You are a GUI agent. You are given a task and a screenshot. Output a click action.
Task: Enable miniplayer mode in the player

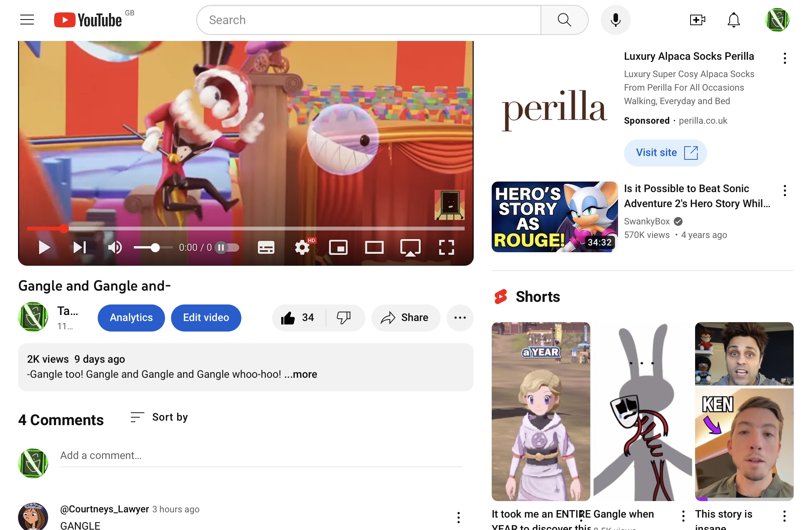[x=338, y=247]
